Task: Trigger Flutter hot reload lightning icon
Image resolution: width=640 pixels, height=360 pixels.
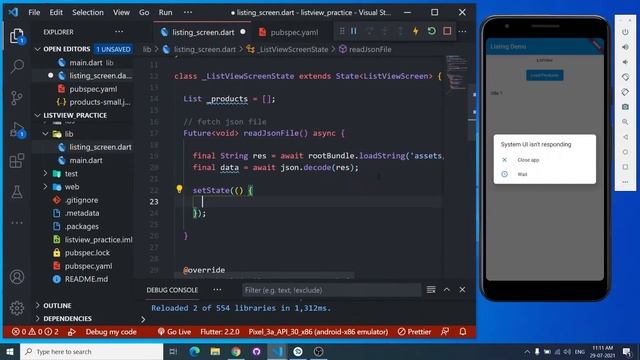Action: 416,31
